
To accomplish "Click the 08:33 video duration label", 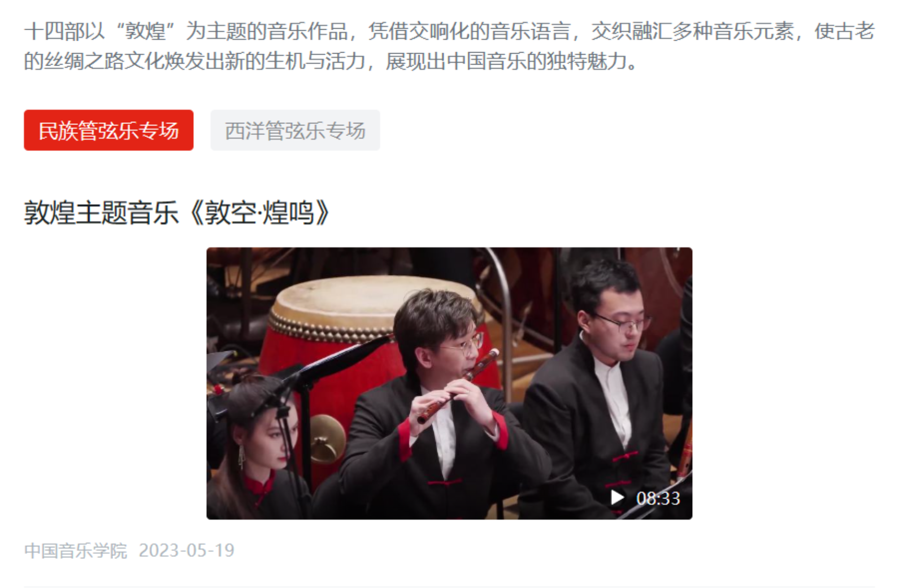I will click(658, 498).
